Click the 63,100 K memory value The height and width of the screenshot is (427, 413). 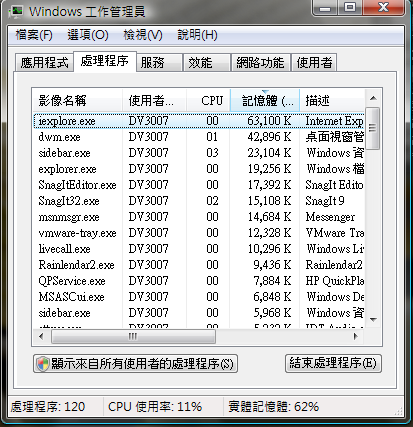(269, 121)
